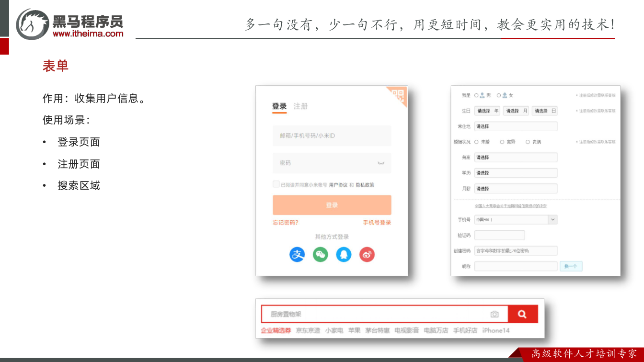Expand the 中国+86 country code arrow
644x362 pixels.
click(x=552, y=220)
